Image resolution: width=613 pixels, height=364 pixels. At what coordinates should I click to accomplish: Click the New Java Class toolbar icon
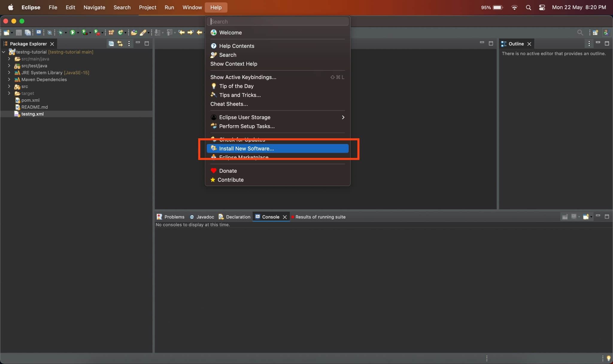pyautogui.click(x=121, y=32)
